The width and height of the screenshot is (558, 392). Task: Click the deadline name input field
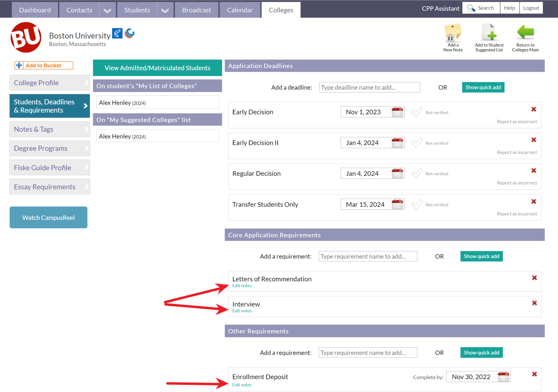pyautogui.click(x=370, y=87)
